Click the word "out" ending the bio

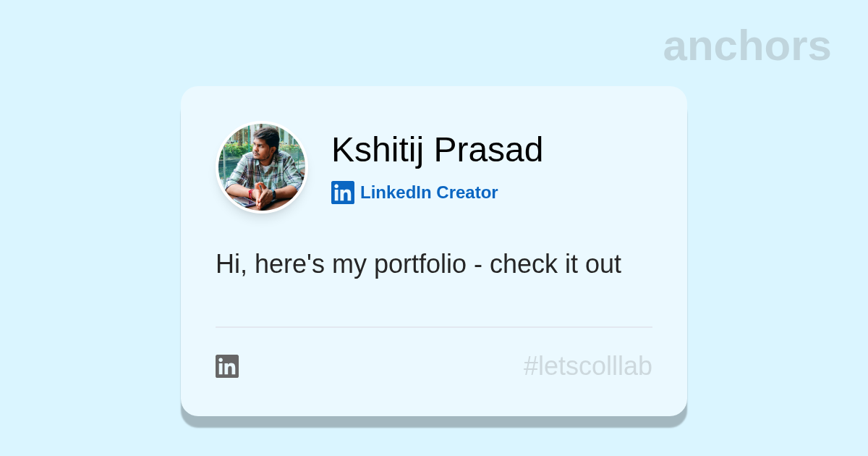(603, 264)
